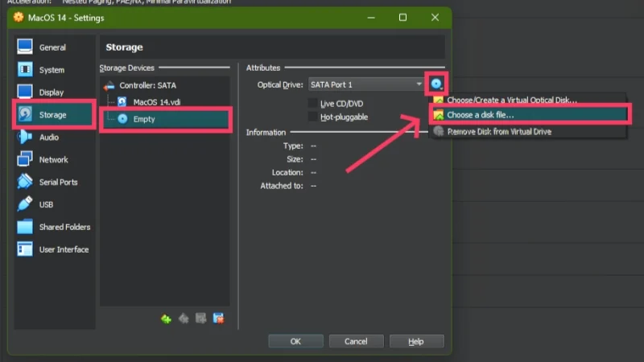
Task: Go to the Audio settings category
Action: [49, 138]
